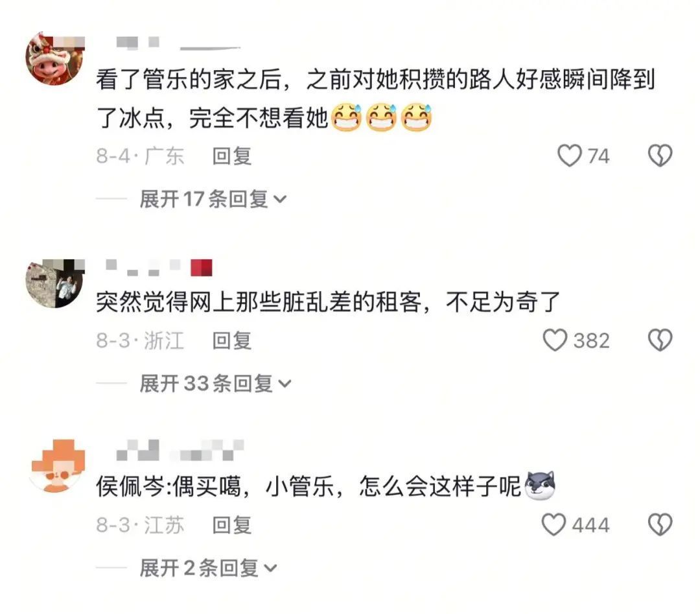This screenshot has width=700, height=614.
Task: Click the red badge beside second username
Action: coord(202,268)
